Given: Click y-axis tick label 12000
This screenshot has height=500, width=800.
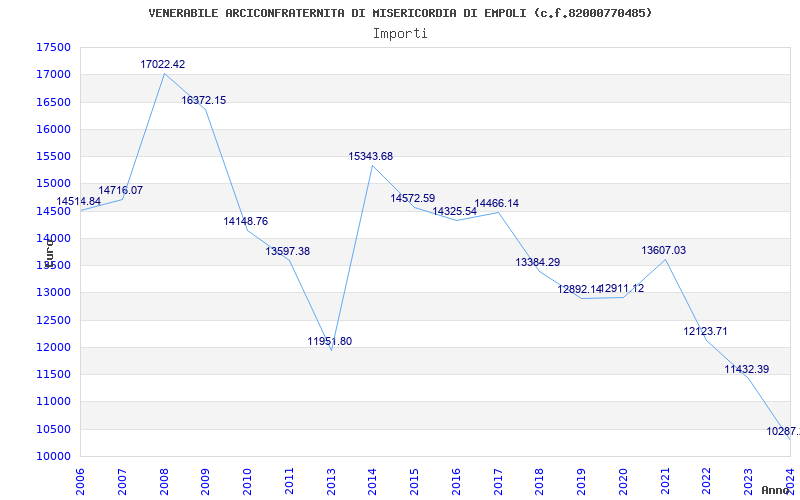Looking at the screenshot, I should 53,347.
